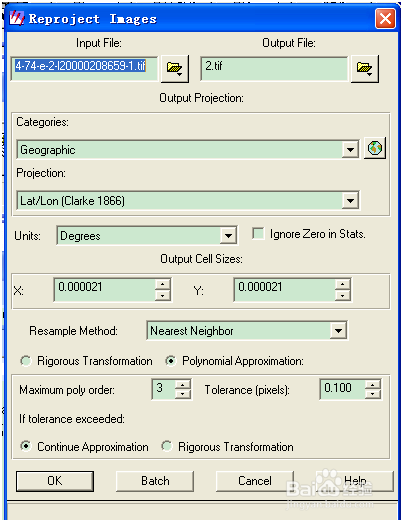Increase the Maximum poly order value
This screenshot has height=522, width=403.
point(183,385)
